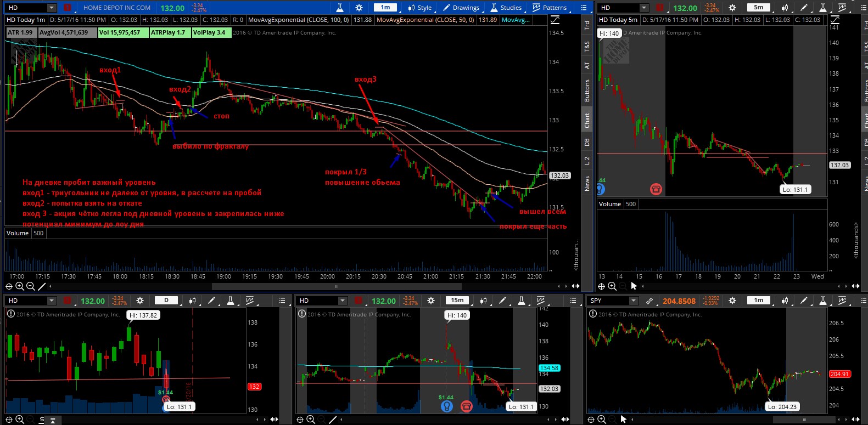This screenshot has width=868, height=425.
Task: Expand the HD symbol dropdown in the 5m chart
Action: tap(644, 8)
